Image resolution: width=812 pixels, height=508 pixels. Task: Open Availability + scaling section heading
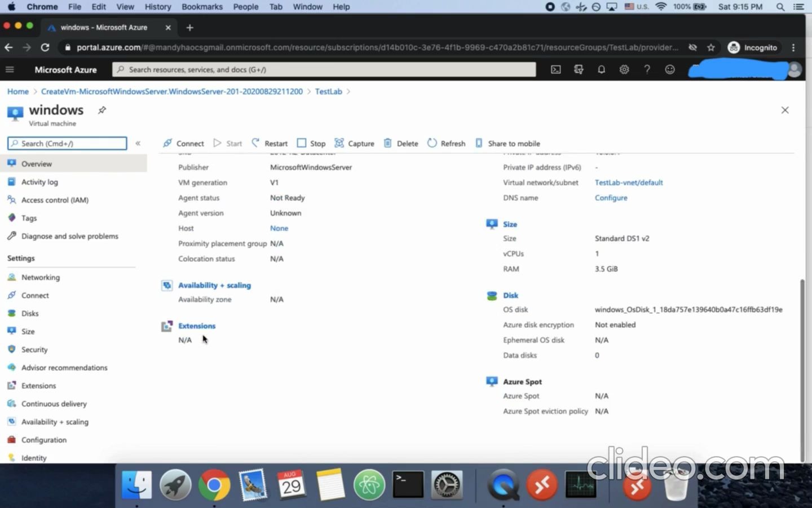(214, 285)
